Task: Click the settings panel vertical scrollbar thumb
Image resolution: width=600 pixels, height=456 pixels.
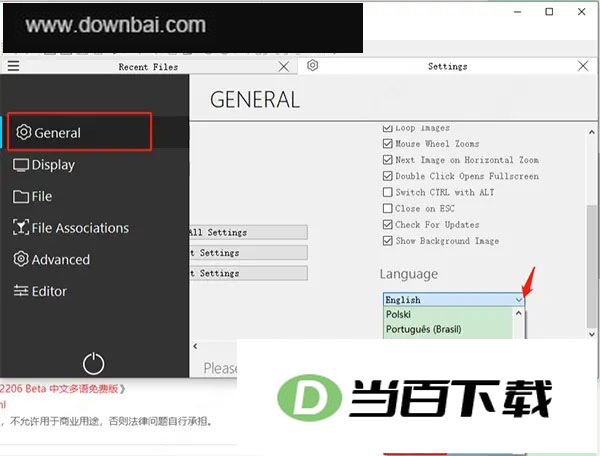Action: tap(592, 266)
